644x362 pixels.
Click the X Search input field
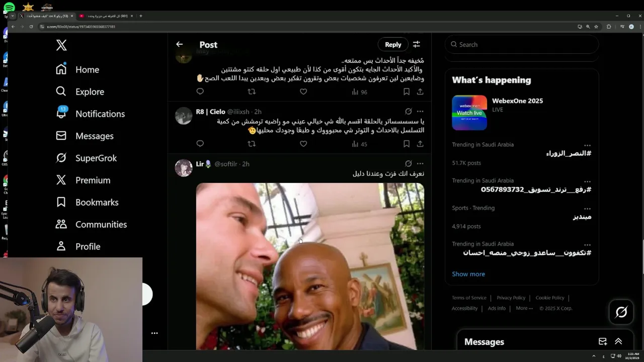(x=522, y=44)
